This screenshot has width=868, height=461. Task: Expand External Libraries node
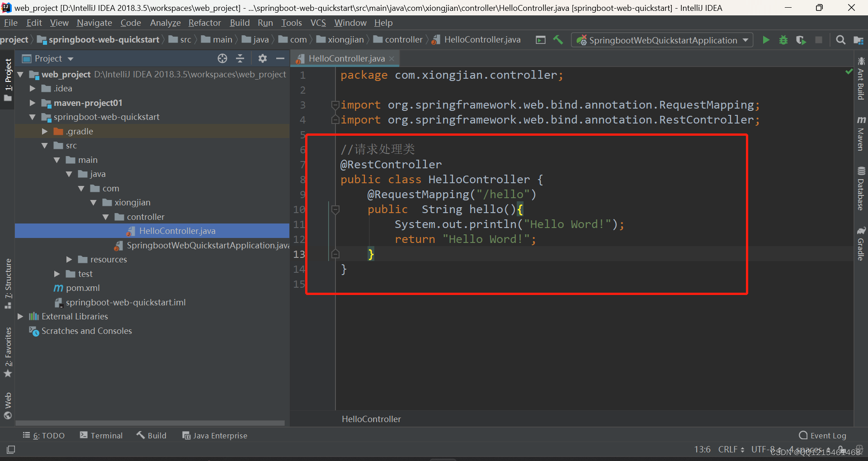[20, 317]
